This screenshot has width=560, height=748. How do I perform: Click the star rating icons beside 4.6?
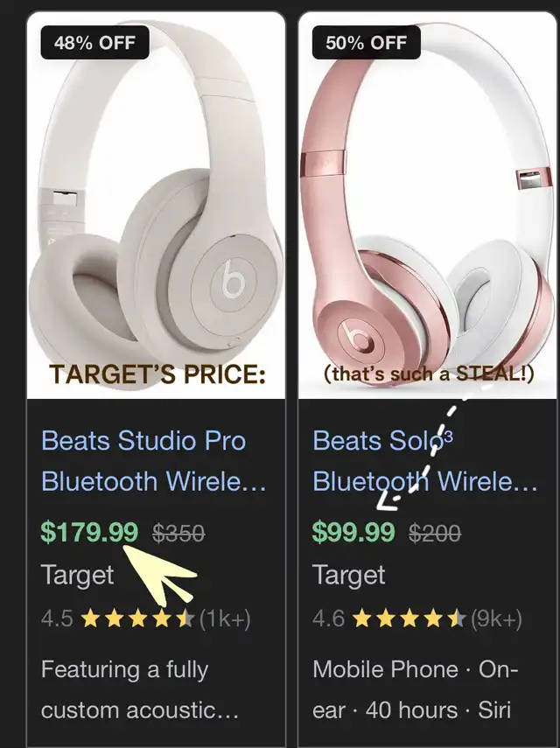coord(409,620)
